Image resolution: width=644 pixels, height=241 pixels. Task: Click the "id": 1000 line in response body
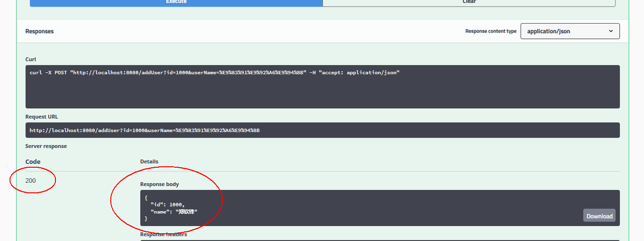coord(167,205)
